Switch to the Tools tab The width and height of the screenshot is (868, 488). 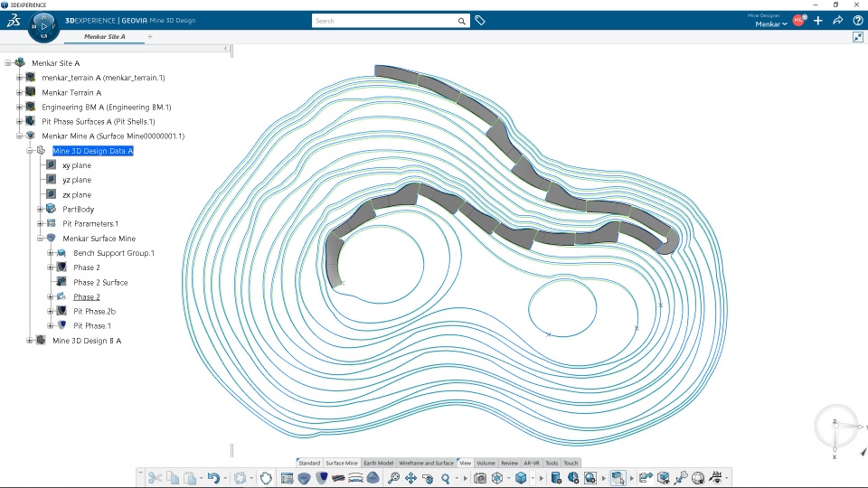click(x=552, y=463)
